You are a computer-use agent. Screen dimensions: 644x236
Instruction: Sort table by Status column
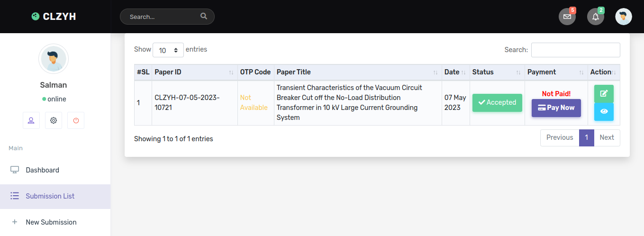pyautogui.click(x=497, y=72)
